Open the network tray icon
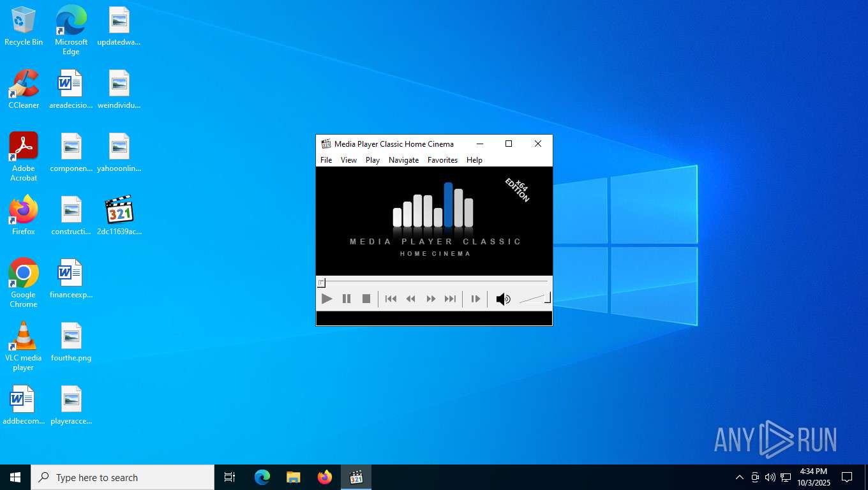This screenshot has height=490, width=868. point(786,477)
